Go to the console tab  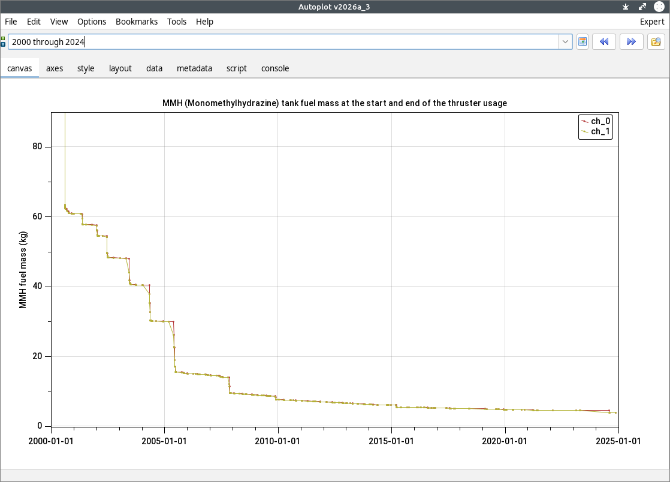(x=275, y=68)
